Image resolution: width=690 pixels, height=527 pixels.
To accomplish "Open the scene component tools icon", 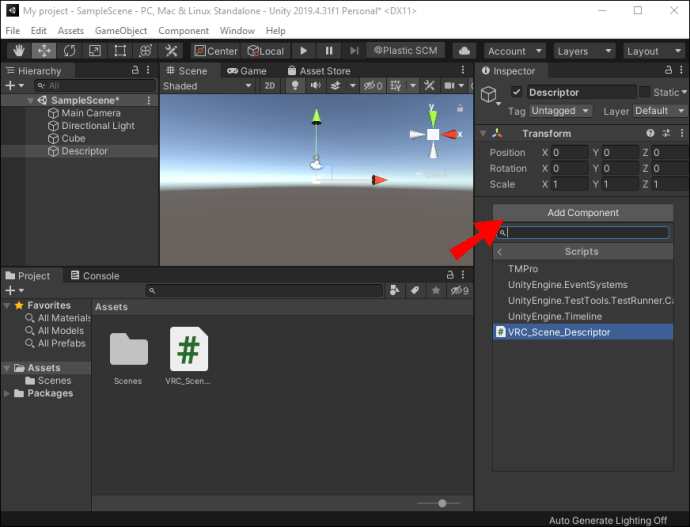I will [x=429, y=86].
